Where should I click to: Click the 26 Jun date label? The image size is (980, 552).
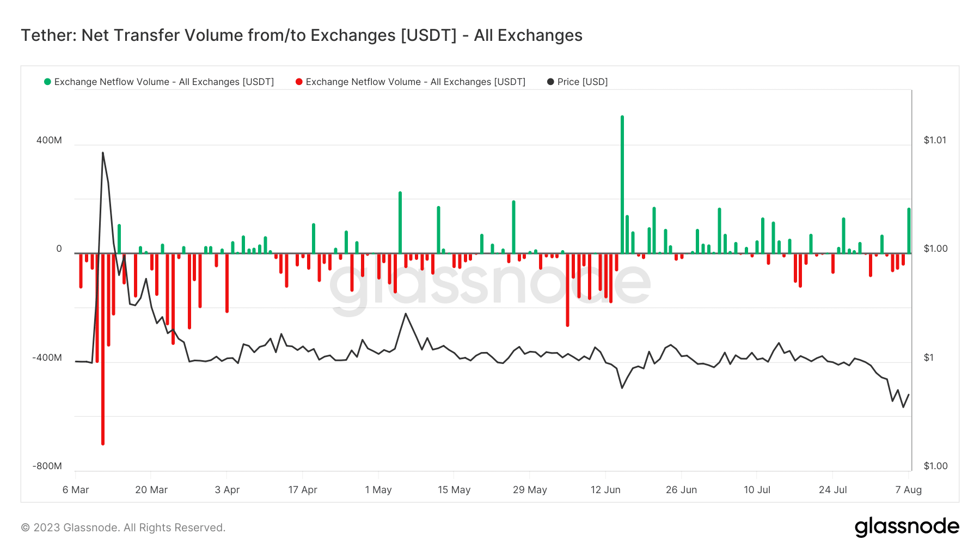coord(681,490)
